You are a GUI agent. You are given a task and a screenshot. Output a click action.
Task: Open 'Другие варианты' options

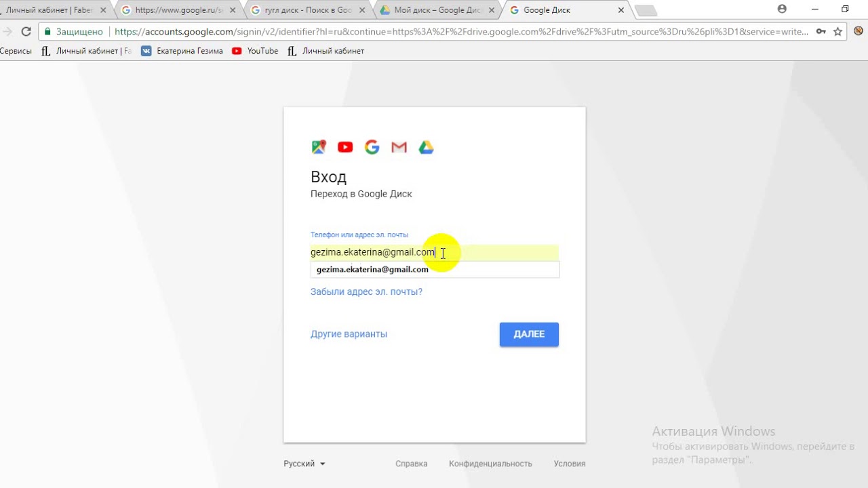(x=349, y=333)
